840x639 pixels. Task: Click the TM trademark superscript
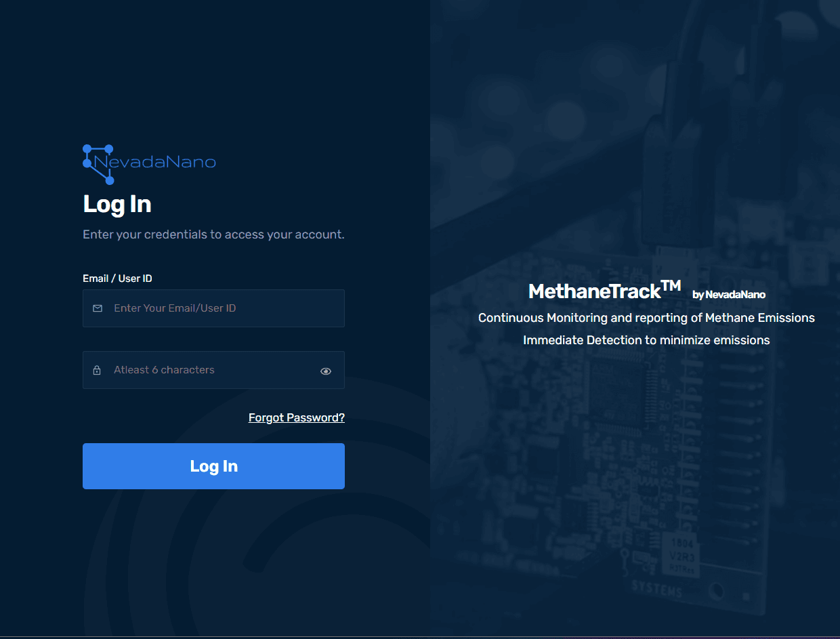(x=671, y=285)
